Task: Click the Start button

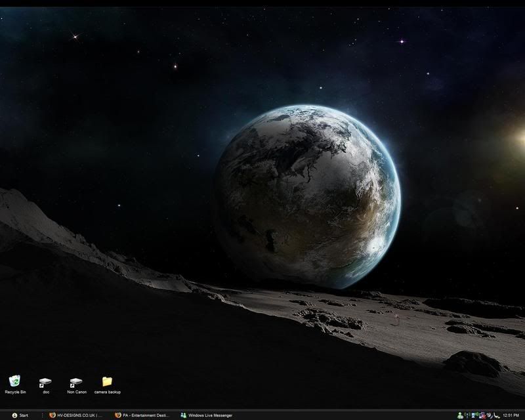Action: tap(20, 415)
